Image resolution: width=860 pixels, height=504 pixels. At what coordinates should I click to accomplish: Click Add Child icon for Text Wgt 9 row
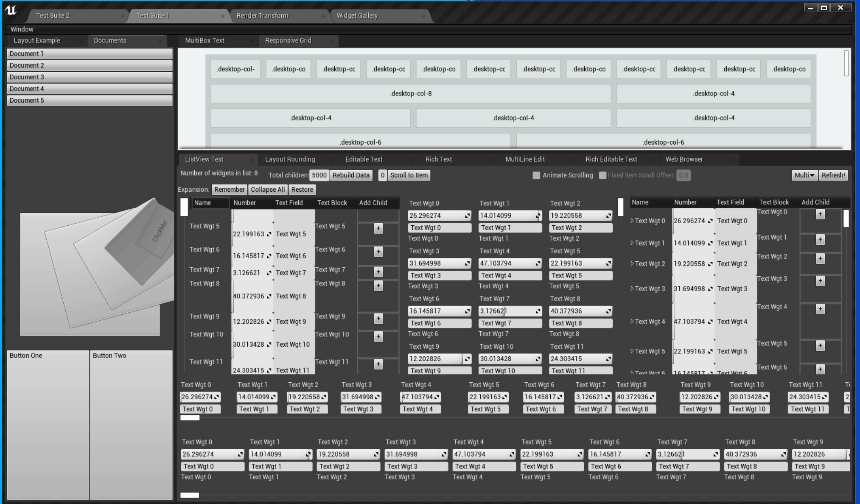coord(378,319)
